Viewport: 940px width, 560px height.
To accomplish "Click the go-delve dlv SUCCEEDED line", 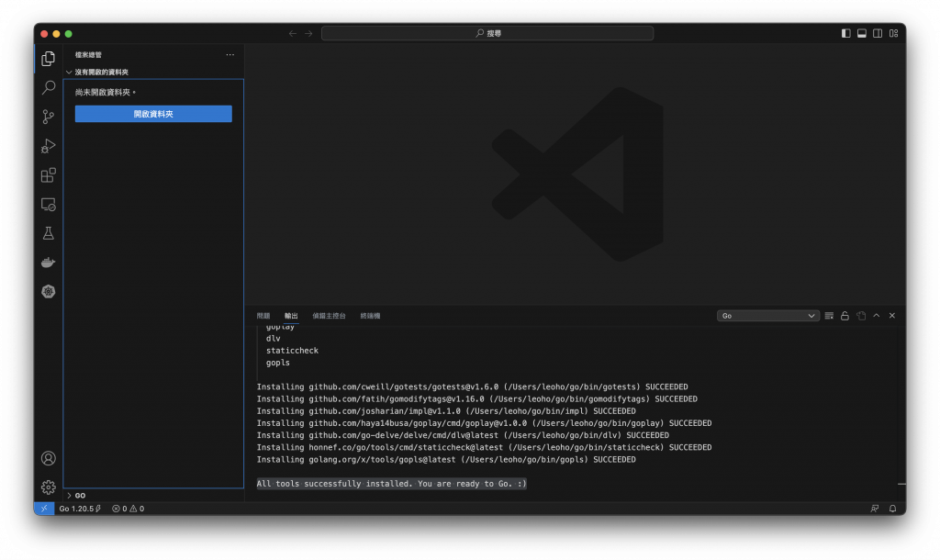I will [463, 435].
